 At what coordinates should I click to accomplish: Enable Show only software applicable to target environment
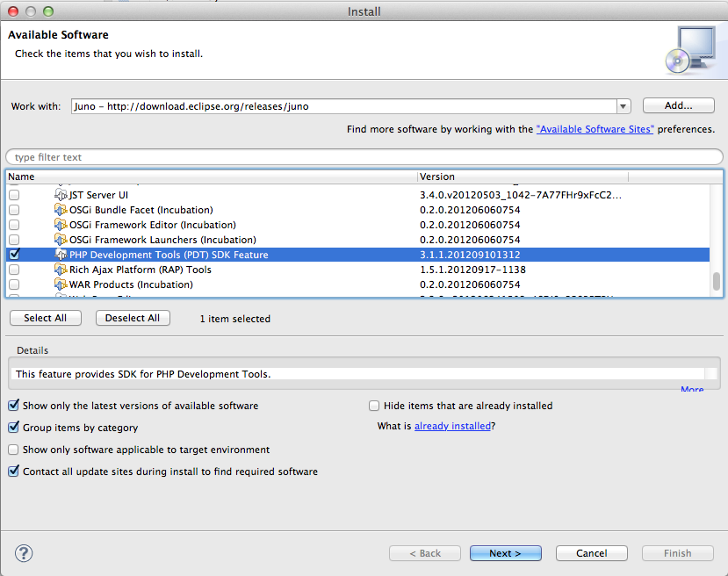[13, 450]
